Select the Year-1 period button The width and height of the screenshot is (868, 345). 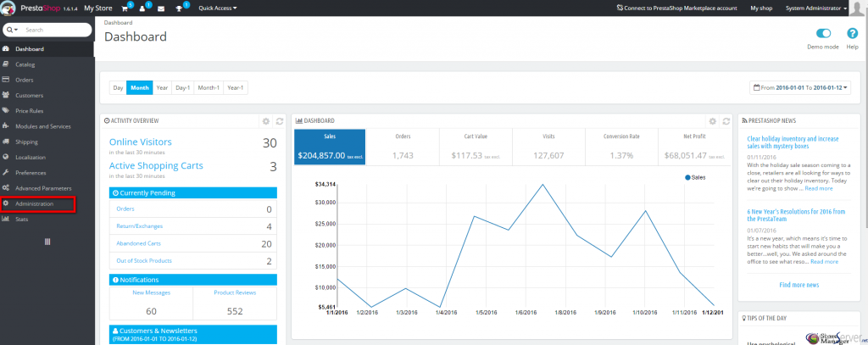click(x=236, y=87)
